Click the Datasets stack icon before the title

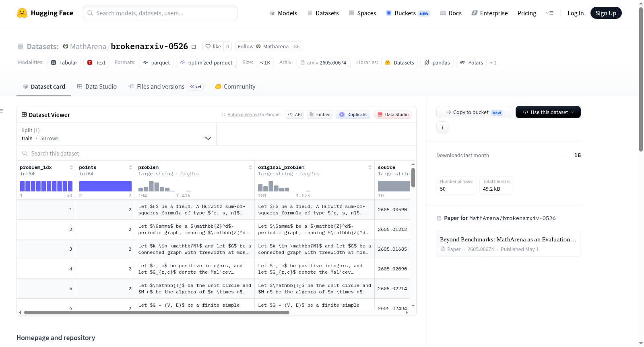tap(21, 46)
